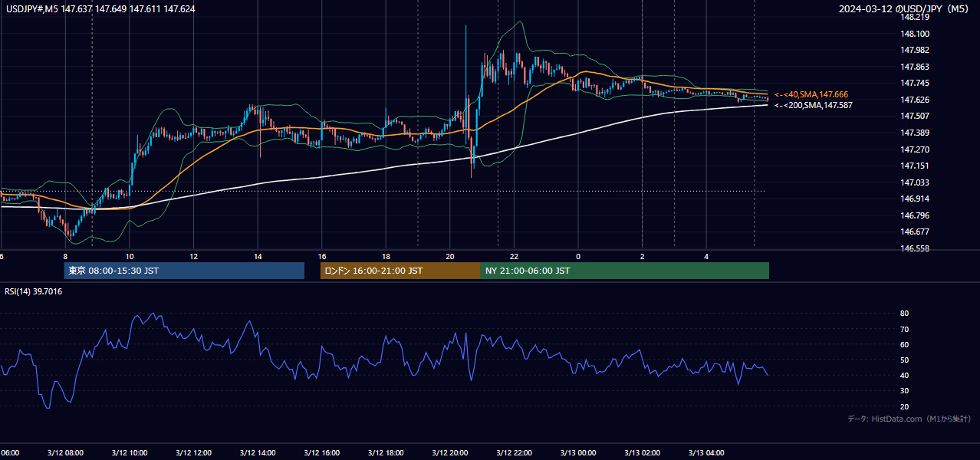Click price axis value 147.389
Image resolution: width=980 pixels, height=460 pixels.
tap(916, 133)
